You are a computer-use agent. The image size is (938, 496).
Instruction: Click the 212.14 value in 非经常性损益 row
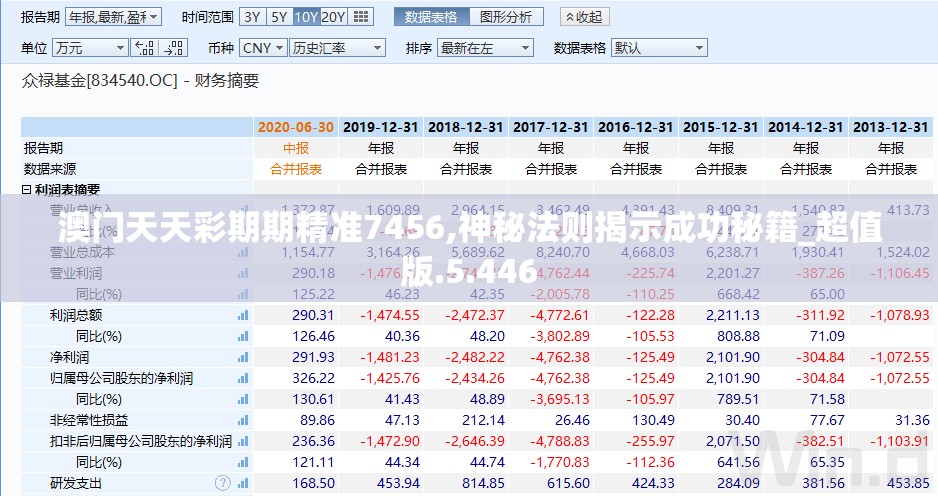[483, 420]
